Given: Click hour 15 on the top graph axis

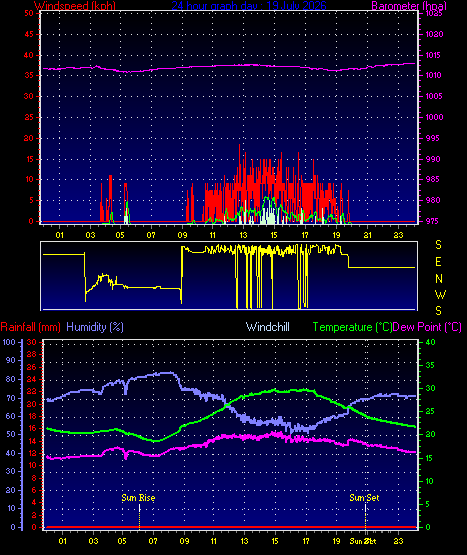Looking at the screenshot, I should click(274, 235).
